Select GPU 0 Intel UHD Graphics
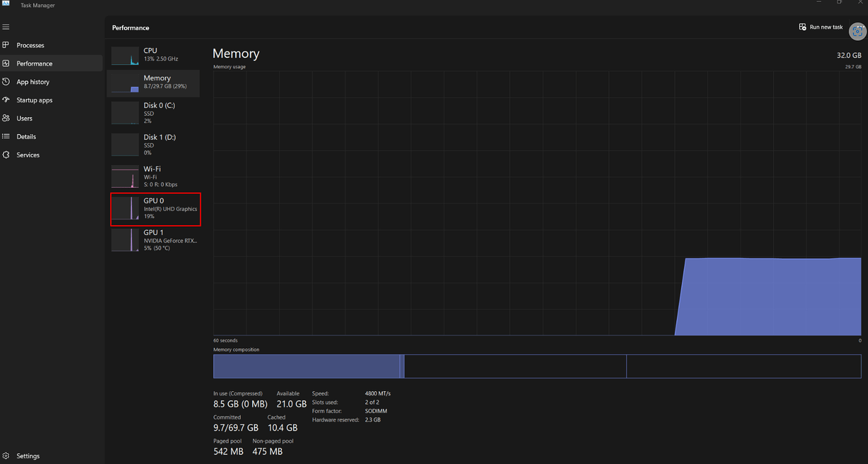 (155, 209)
